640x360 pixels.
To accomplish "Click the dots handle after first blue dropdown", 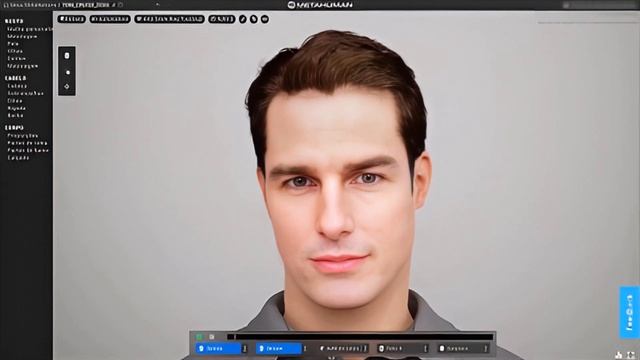I will click(245, 348).
